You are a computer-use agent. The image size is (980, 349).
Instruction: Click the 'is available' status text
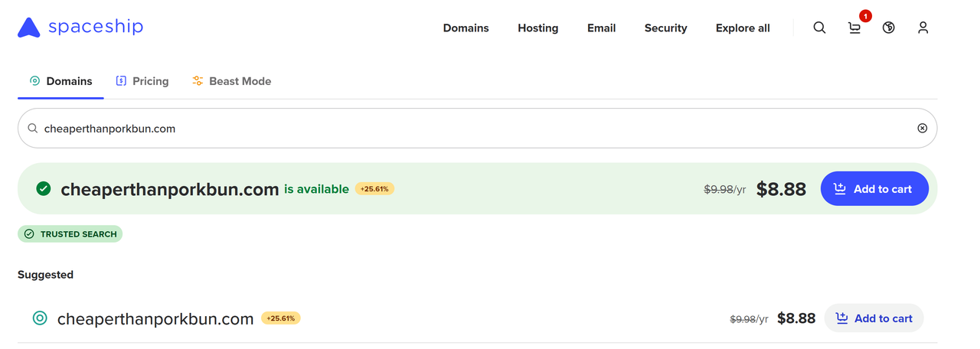point(316,189)
